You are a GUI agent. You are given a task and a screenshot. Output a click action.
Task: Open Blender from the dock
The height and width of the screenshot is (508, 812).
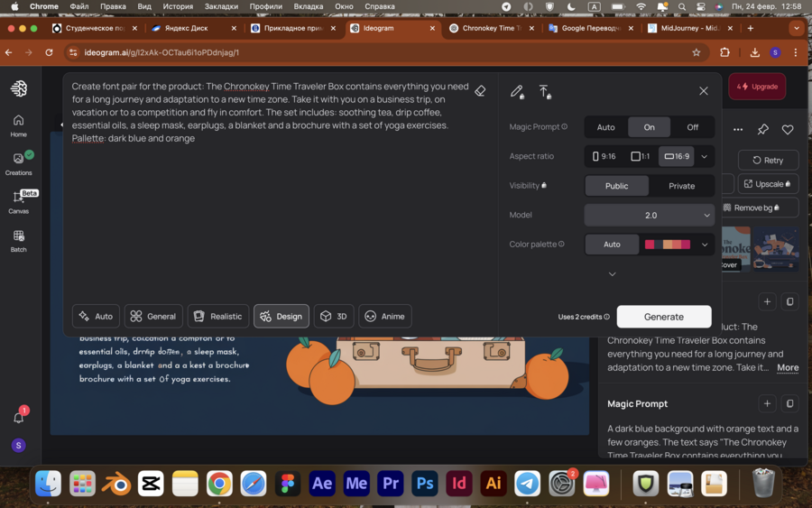click(x=116, y=483)
